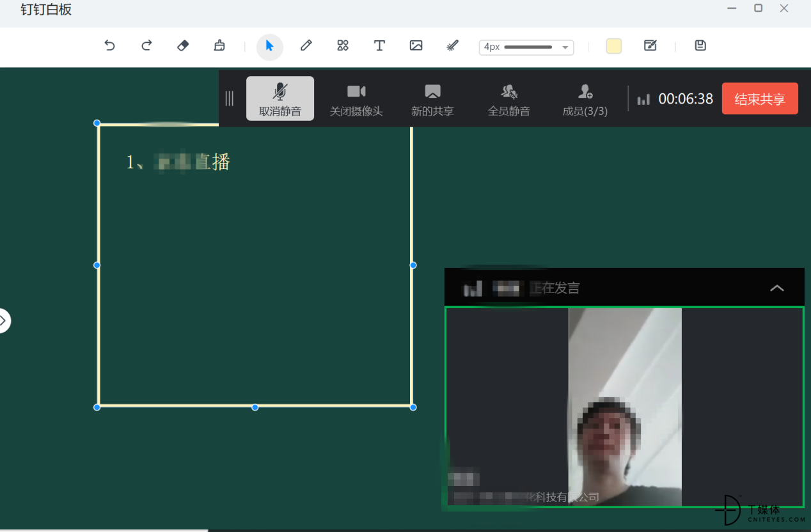Redo the whiteboard action
The width and height of the screenshot is (811, 532).
pos(146,45)
